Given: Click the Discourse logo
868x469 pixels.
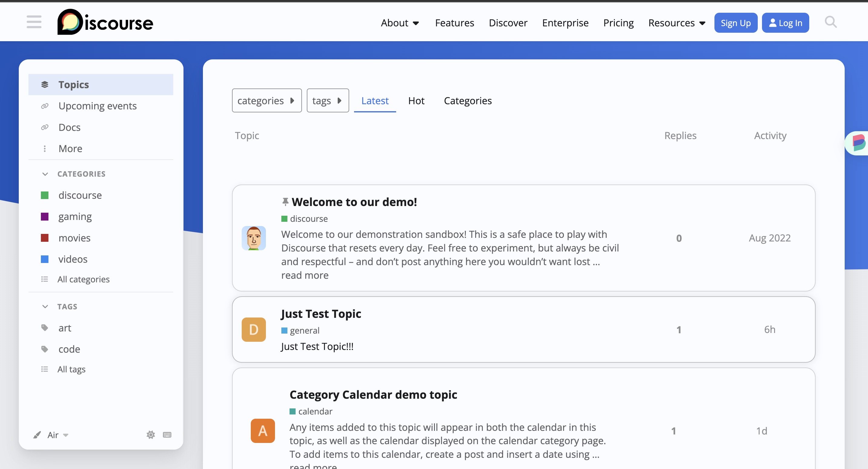Looking at the screenshot, I should [105, 22].
